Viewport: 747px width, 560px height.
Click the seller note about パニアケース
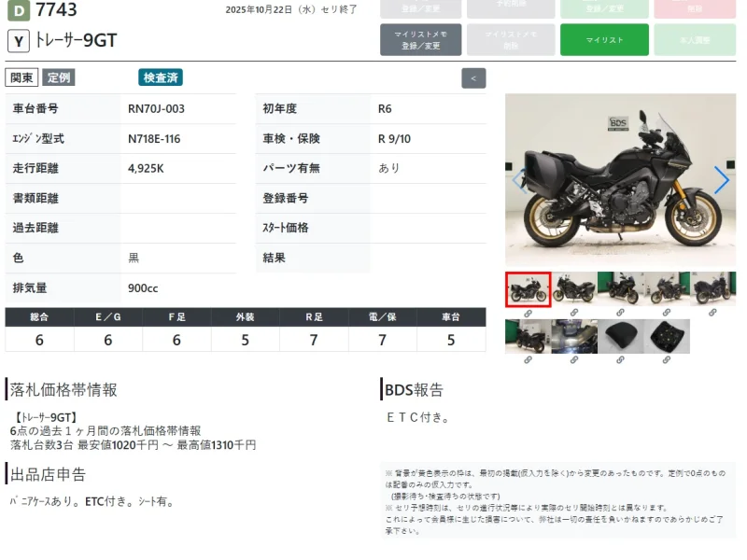coord(92,501)
